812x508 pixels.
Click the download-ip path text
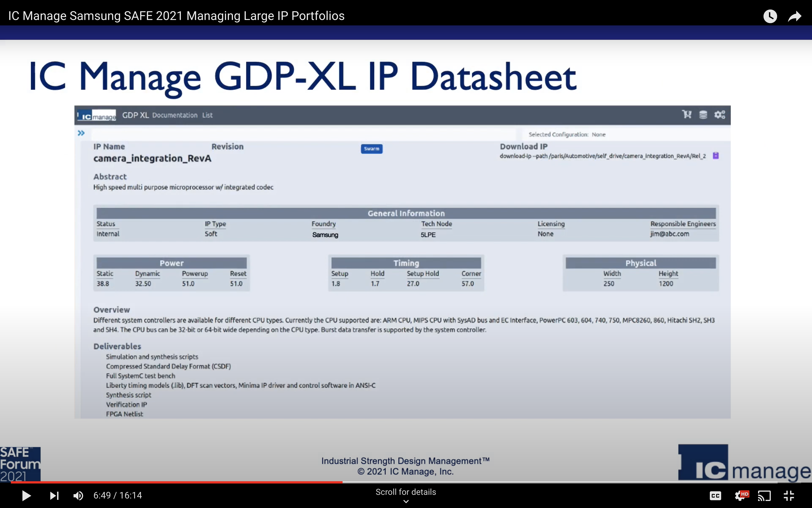coord(603,156)
